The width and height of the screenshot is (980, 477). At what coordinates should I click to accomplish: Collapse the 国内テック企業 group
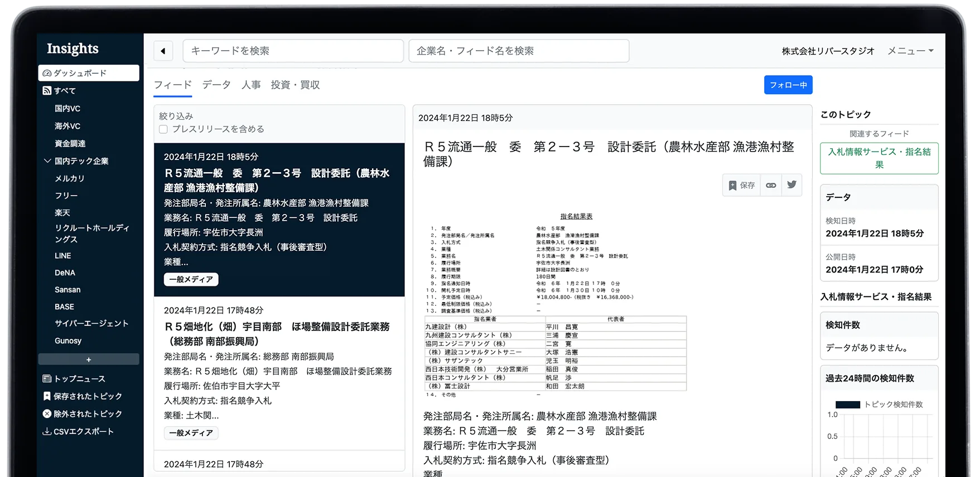point(48,161)
